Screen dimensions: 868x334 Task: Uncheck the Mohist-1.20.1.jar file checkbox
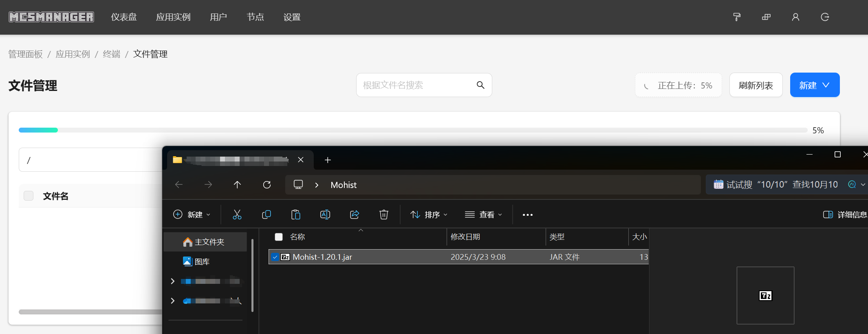coord(275,257)
